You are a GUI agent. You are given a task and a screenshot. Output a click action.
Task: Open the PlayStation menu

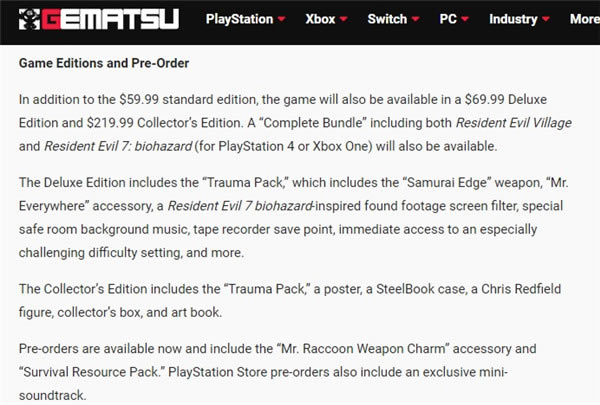pos(238,20)
